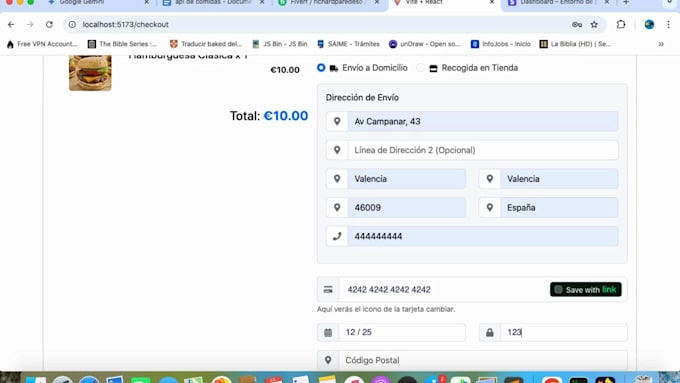
Task: Click the Total: €10.00 text
Action: (x=269, y=116)
